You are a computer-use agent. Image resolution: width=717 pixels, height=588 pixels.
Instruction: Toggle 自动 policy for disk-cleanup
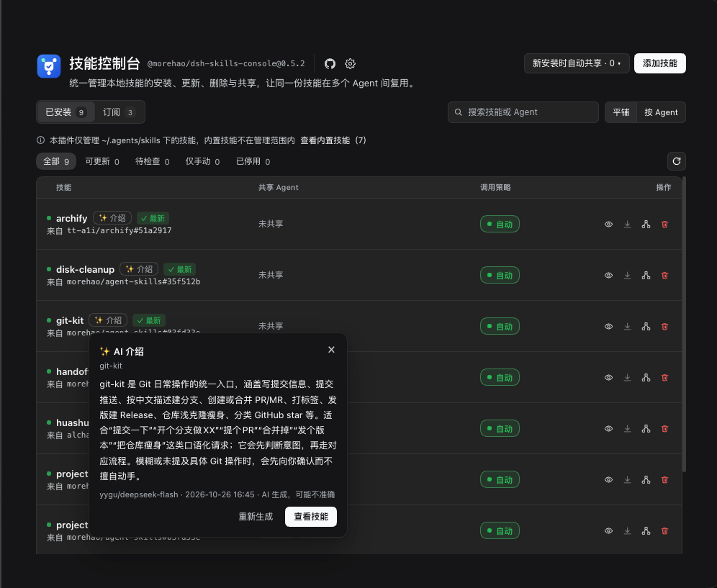(x=500, y=275)
